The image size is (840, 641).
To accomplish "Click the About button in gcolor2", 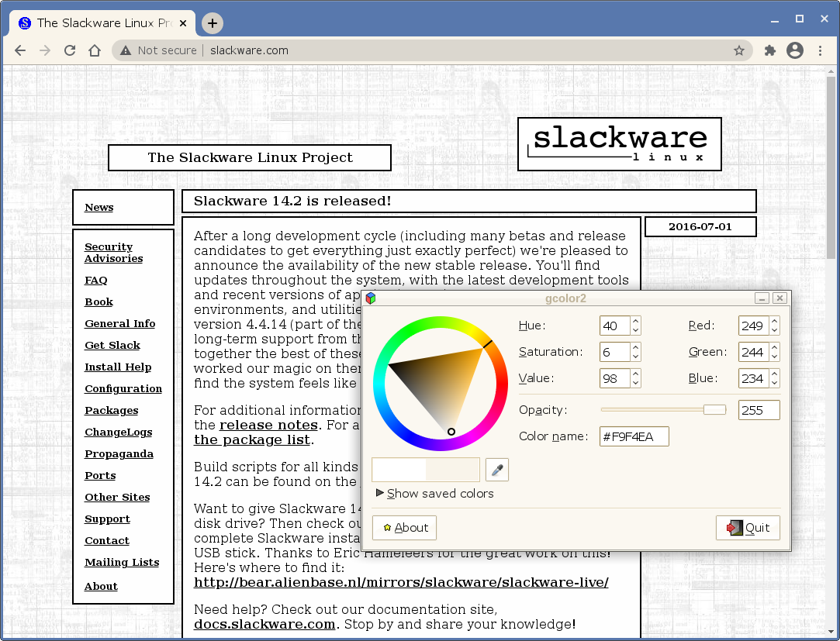I will (404, 528).
